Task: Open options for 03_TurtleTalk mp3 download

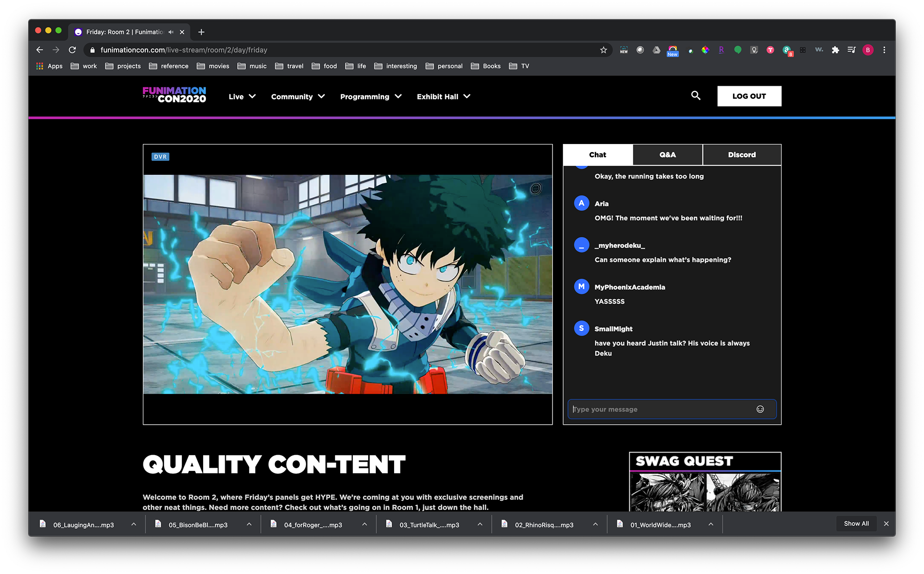Action: tap(480, 524)
